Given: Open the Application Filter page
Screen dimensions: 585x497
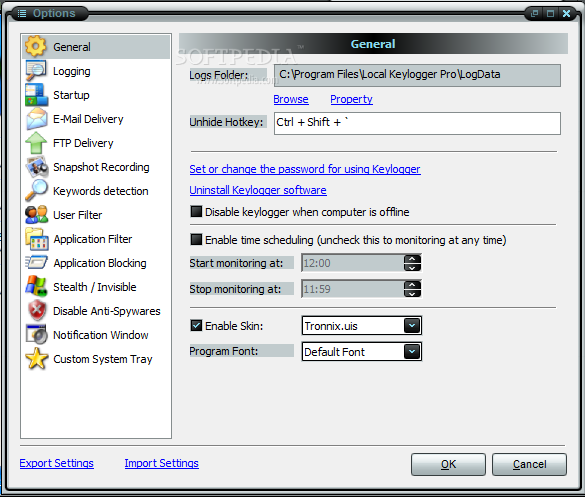Looking at the screenshot, I should click(96, 239).
